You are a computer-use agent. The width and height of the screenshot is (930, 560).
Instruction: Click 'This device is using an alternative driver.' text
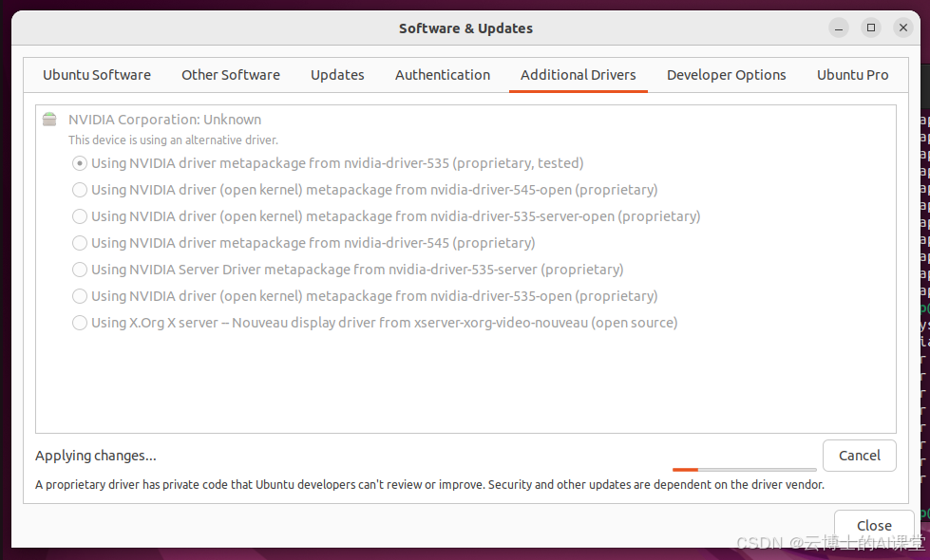[x=173, y=140]
